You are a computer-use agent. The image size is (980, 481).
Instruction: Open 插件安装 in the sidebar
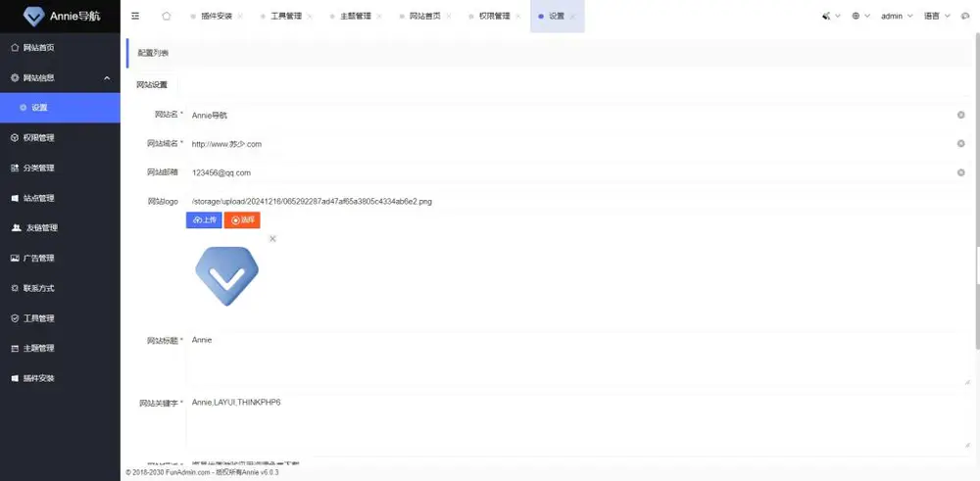60,378
